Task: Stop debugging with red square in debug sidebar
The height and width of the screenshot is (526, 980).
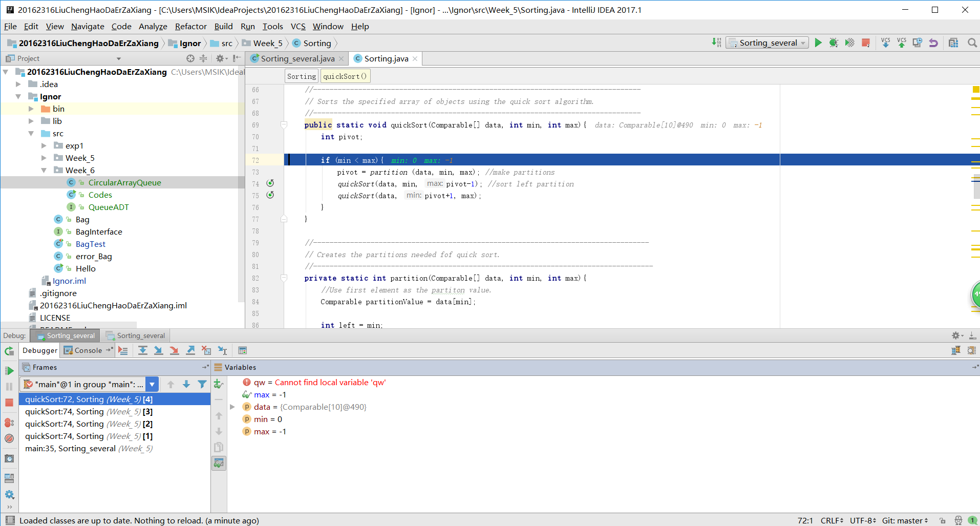Action: coord(9,403)
